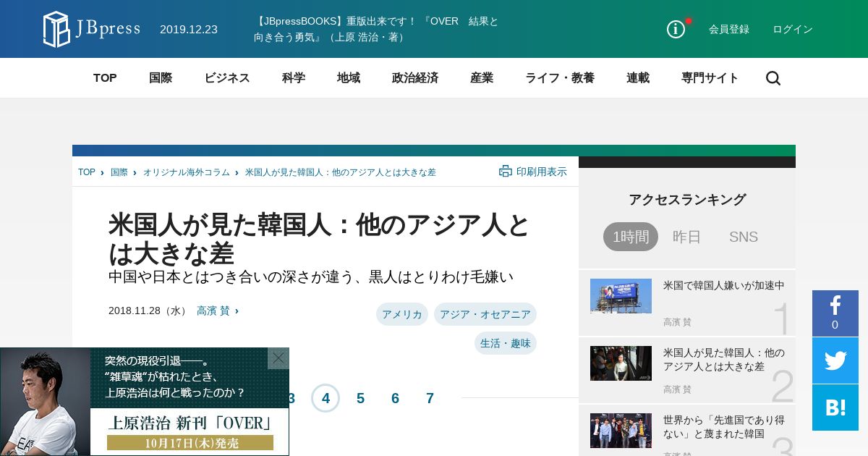Open 会員登録 registration link
This screenshot has height=456, width=868.
click(x=729, y=29)
